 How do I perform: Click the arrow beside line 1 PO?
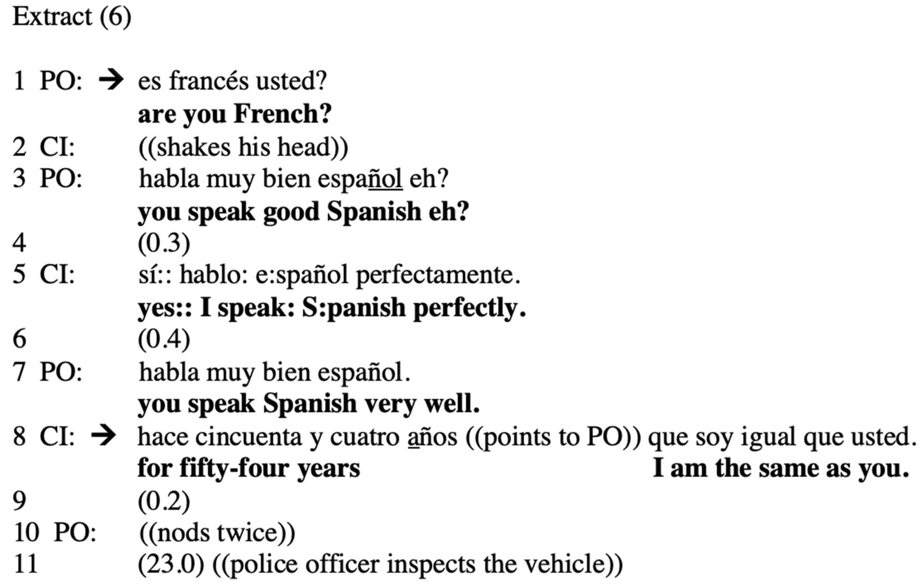pyautogui.click(x=111, y=81)
